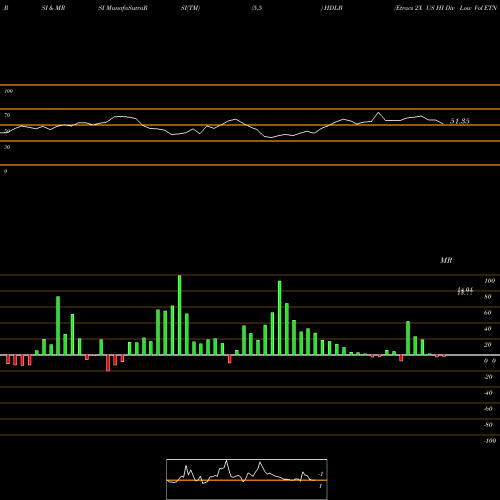Click the ETN name text at top right
The height and width of the screenshot is (500, 500).
pyautogui.click(x=446, y=8)
